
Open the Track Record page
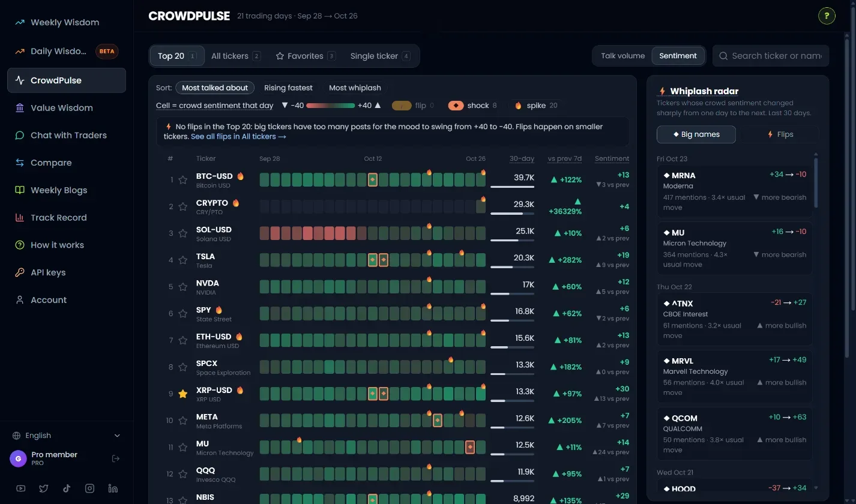(x=67, y=217)
